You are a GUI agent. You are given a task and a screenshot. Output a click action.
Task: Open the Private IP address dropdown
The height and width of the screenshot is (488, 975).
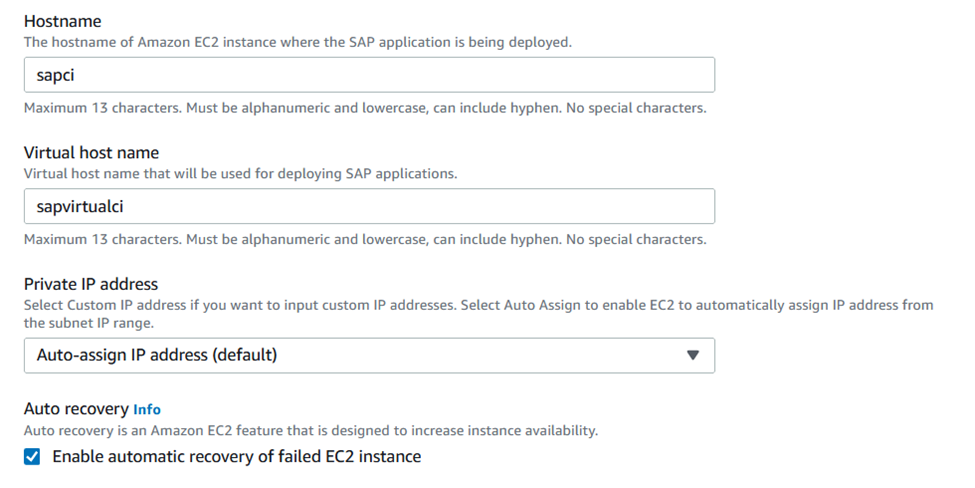[368, 355]
